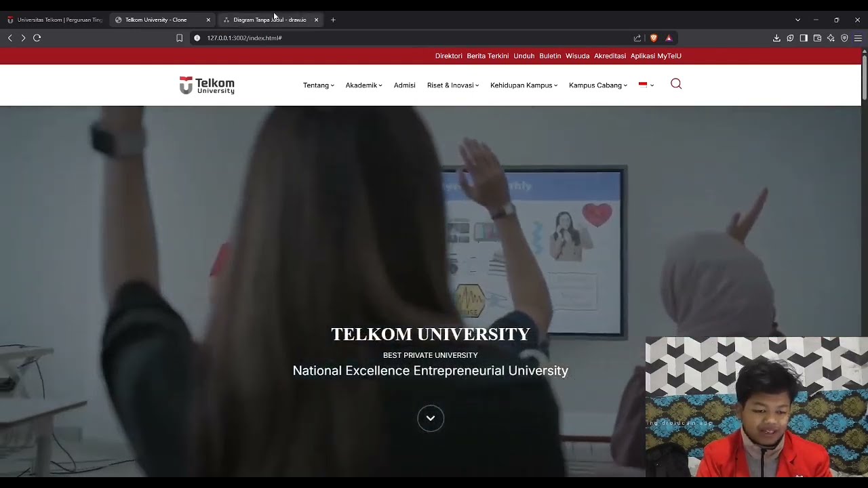Toggle the browser sidebar panel icon
Image resolution: width=868 pixels, height=488 pixels.
(x=804, y=38)
